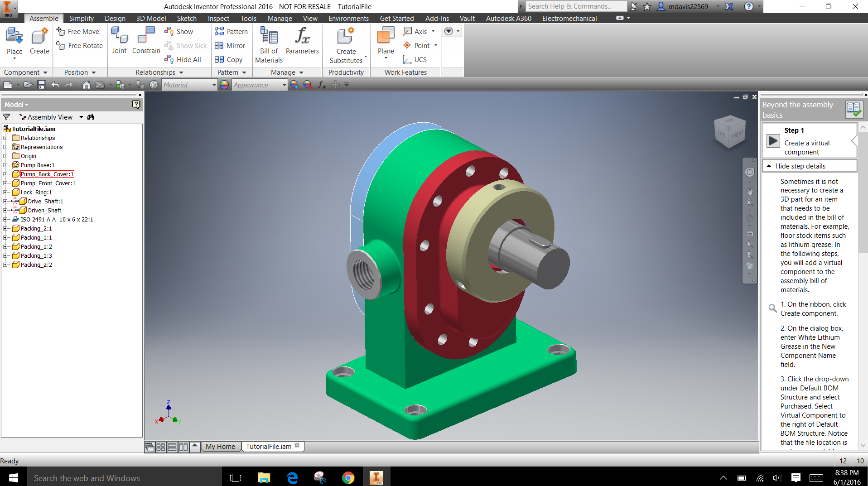
Task: Open the Sketch ribbon tab
Action: click(x=187, y=18)
